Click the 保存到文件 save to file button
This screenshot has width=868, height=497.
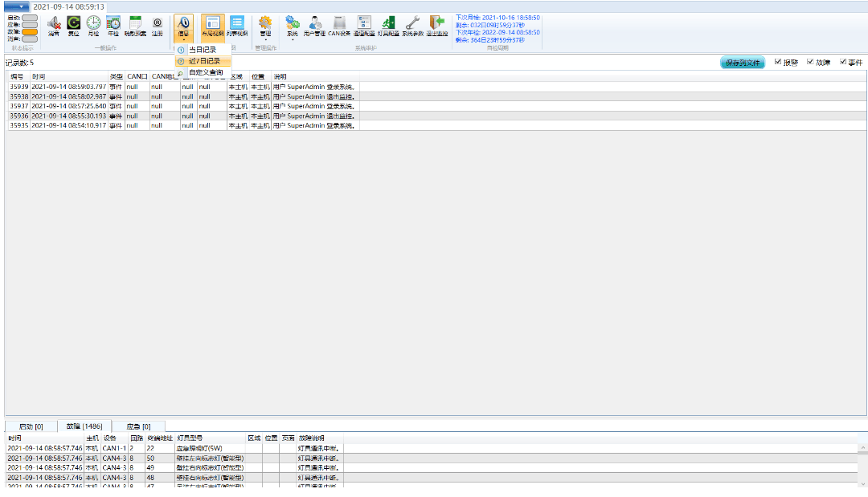click(743, 63)
